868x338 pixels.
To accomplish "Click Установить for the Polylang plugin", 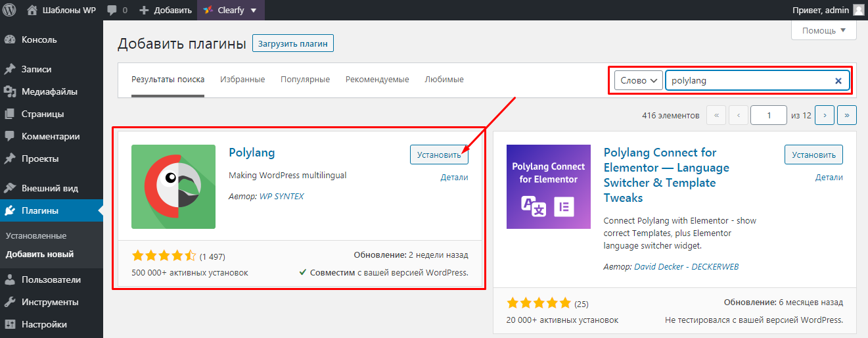I will (439, 155).
